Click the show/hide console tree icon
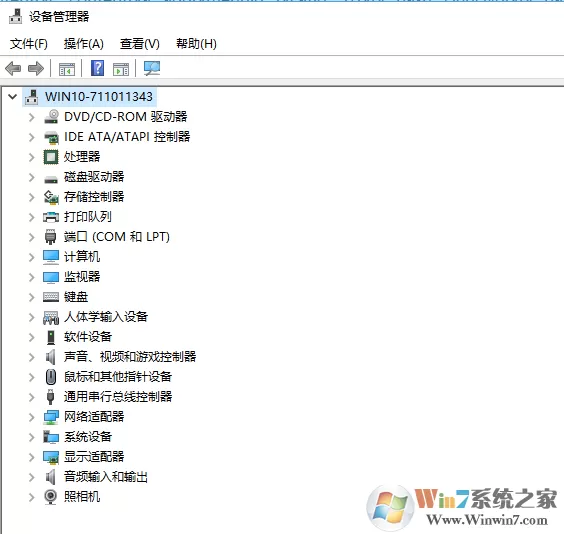Viewport: 564px width, 534px height. 67,69
